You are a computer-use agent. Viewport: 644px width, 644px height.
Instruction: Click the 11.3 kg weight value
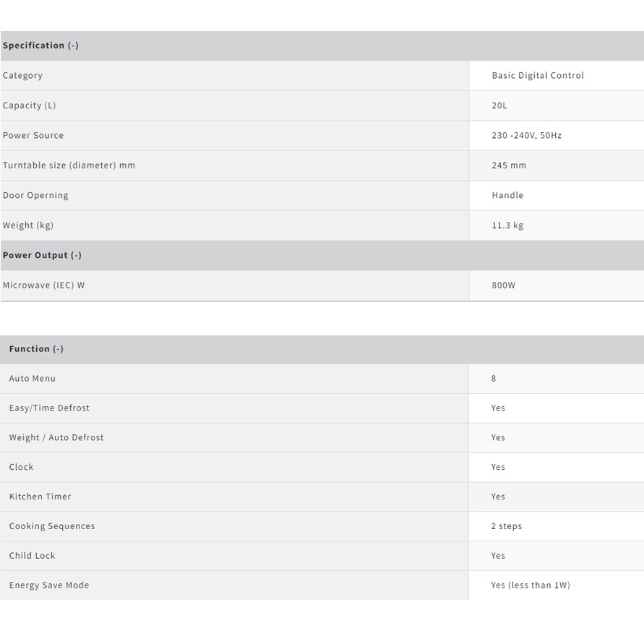coord(507,226)
